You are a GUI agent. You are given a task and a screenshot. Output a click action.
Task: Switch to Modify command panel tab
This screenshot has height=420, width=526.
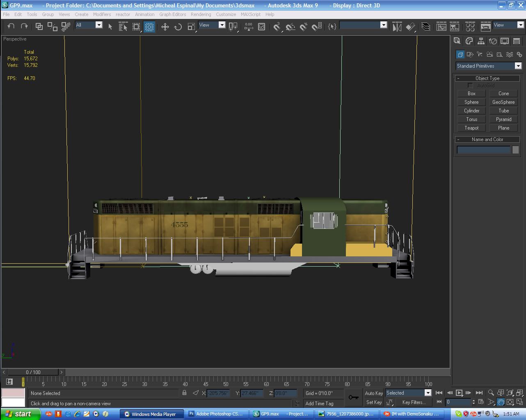click(469, 41)
